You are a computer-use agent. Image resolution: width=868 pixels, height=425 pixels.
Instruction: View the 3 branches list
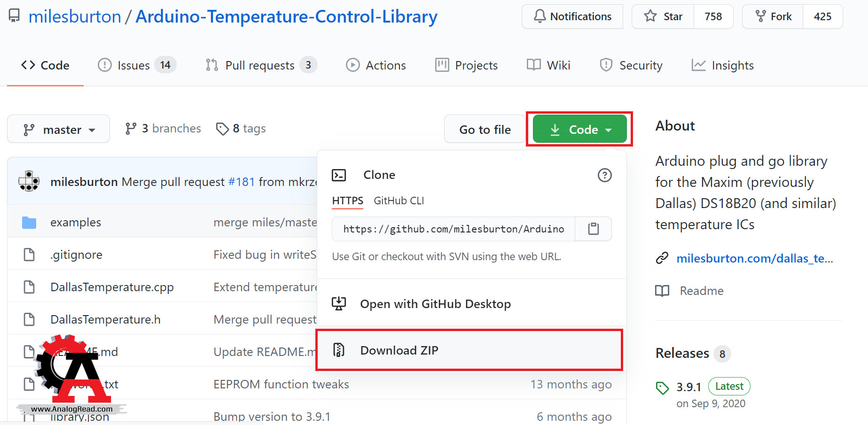163,129
